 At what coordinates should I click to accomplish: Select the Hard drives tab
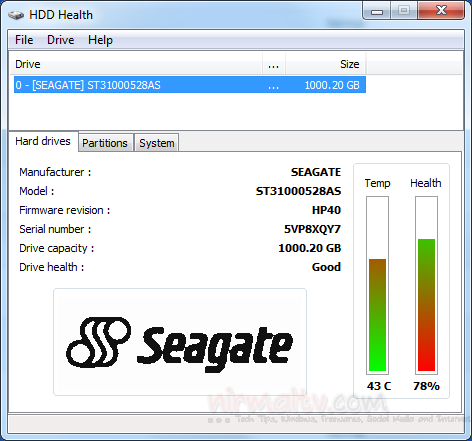(43, 141)
